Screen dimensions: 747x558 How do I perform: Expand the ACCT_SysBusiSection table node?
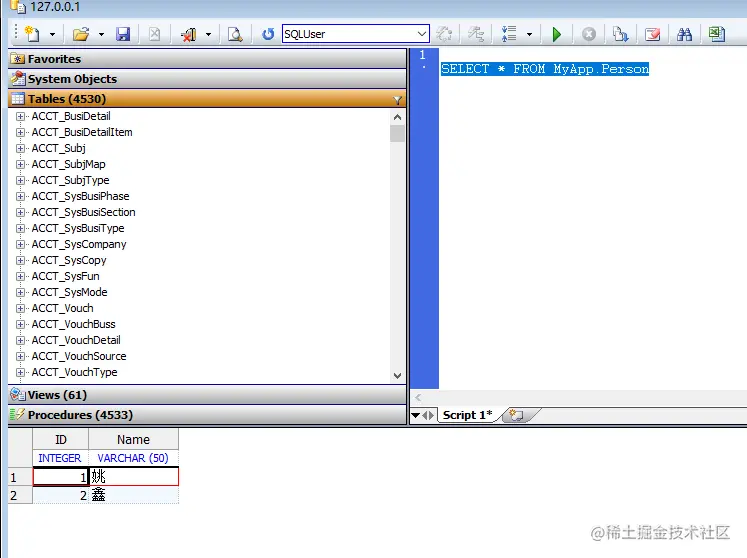coord(20,212)
